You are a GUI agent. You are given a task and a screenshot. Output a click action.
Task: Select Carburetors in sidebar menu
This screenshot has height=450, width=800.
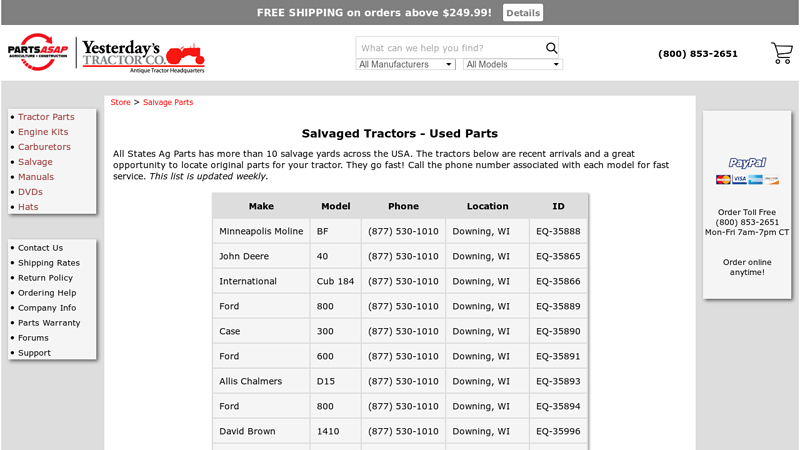tap(44, 147)
